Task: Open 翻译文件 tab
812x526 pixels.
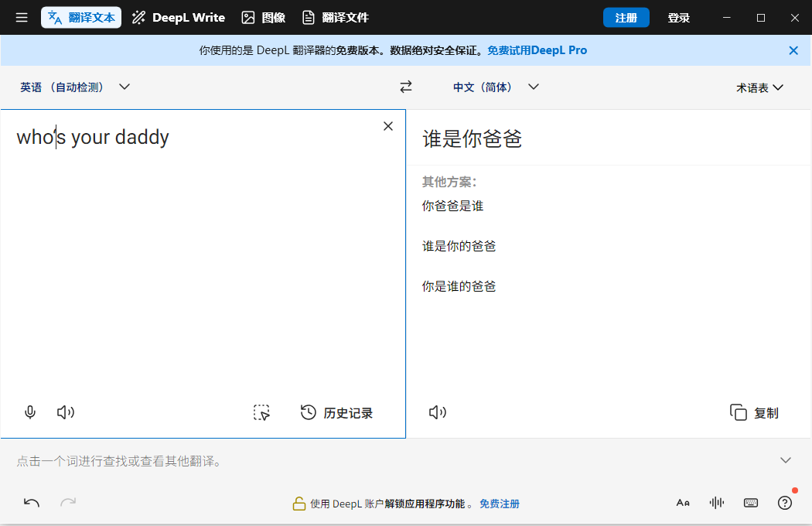Action: 336,18
